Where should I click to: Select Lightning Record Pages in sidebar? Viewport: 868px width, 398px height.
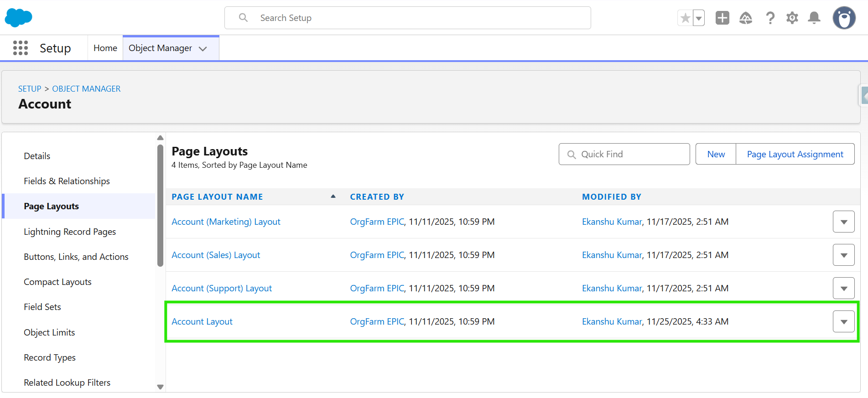click(x=70, y=232)
